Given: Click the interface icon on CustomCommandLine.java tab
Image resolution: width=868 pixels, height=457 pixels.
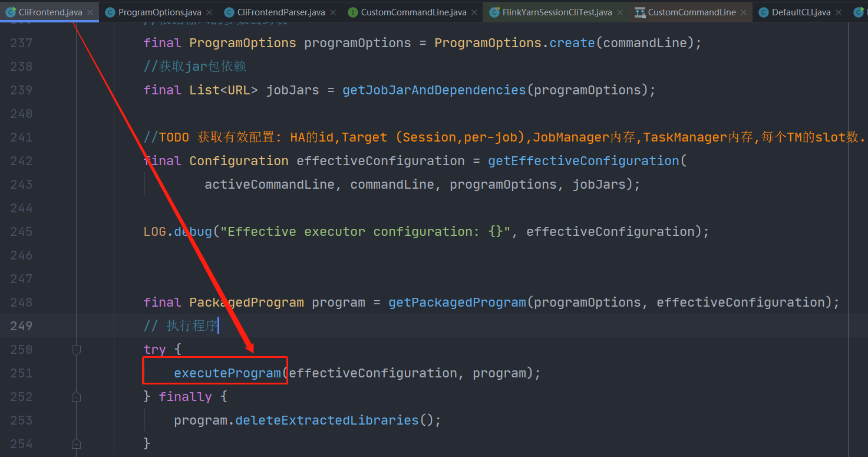Looking at the screenshot, I should point(352,12).
